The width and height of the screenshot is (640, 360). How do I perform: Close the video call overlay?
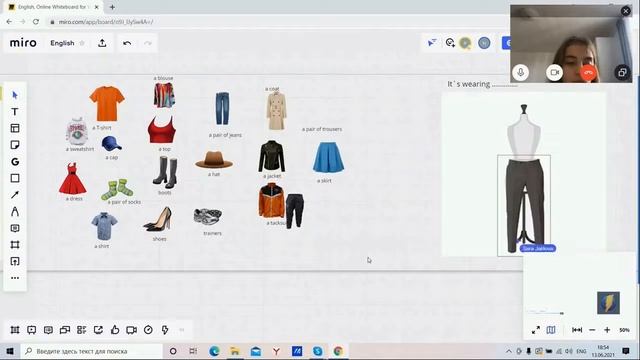click(x=626, y=11)
